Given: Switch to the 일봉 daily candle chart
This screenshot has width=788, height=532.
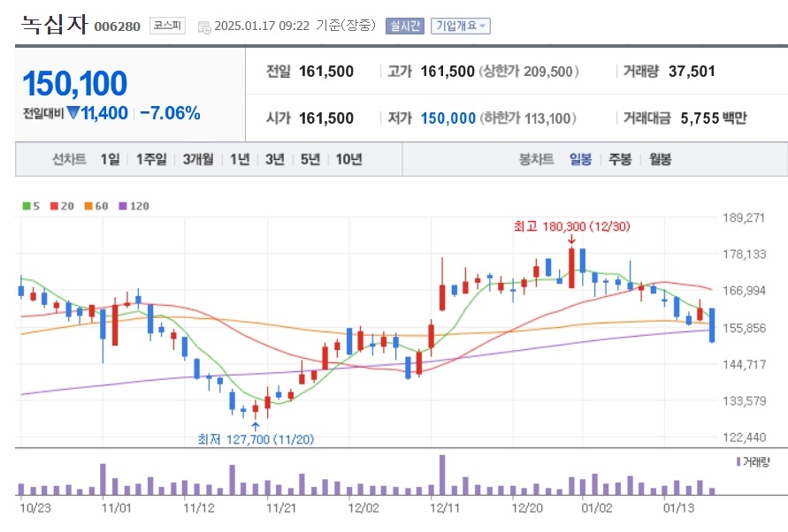Looking at the screenshot, I should coord(580,159).
